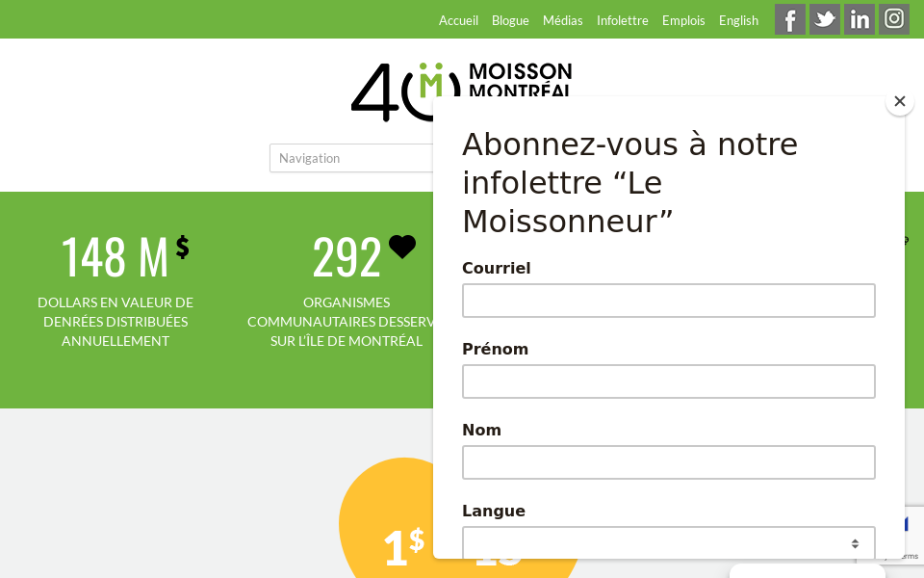Click the heart icon above the 292 statistic

click(x=401, y=247)
